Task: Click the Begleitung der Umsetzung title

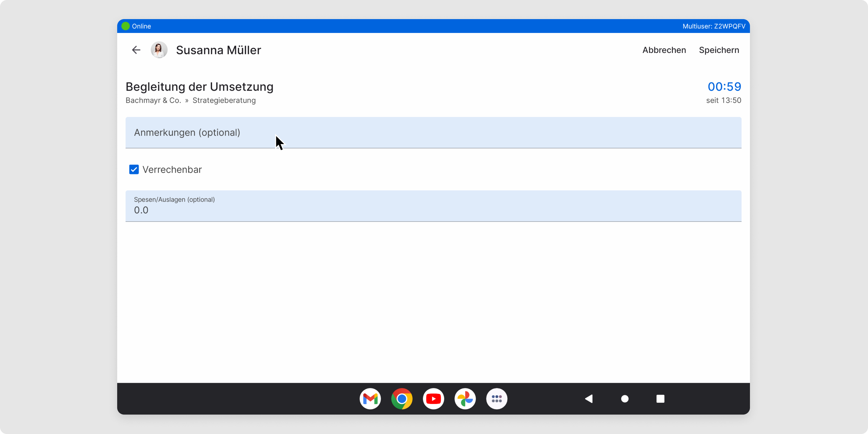Action: pyautogui.click(x=199, y=87)
